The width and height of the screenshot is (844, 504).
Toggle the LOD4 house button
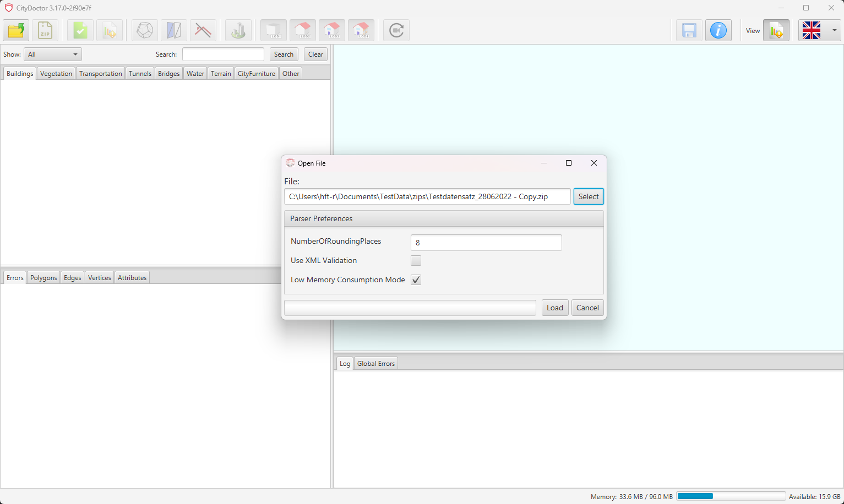(361, 30)
